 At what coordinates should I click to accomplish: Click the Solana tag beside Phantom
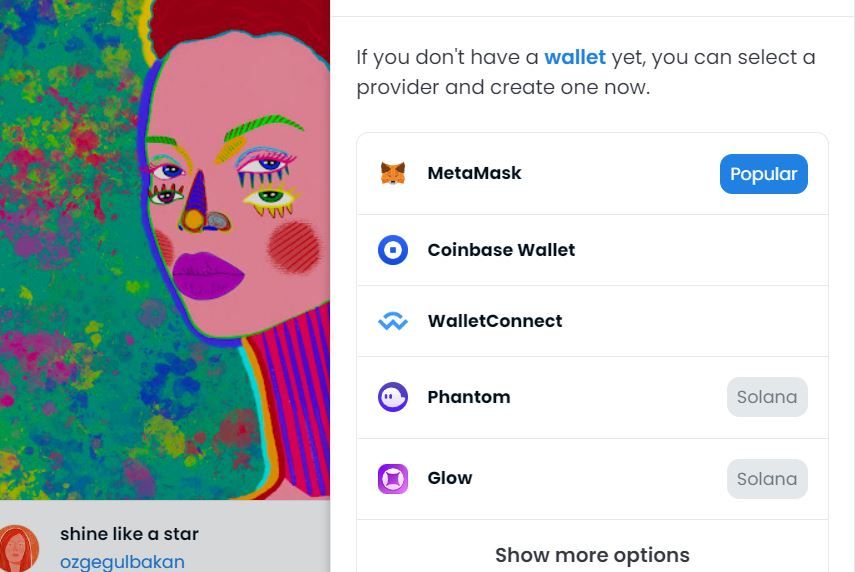click(767, 397)
